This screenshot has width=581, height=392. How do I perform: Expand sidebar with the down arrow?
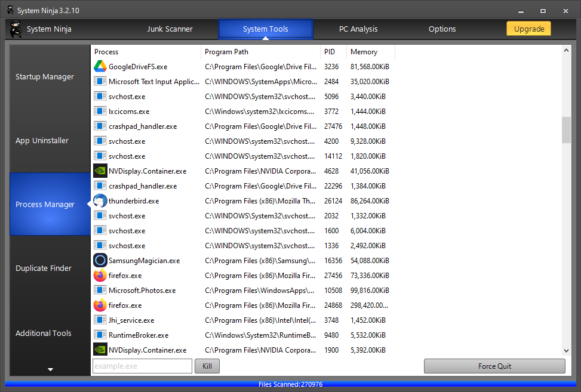tap(50, 369)
